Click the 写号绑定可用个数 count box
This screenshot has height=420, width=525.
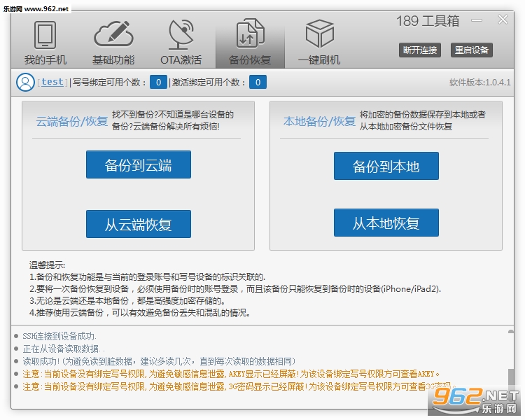tap(158, 82)
